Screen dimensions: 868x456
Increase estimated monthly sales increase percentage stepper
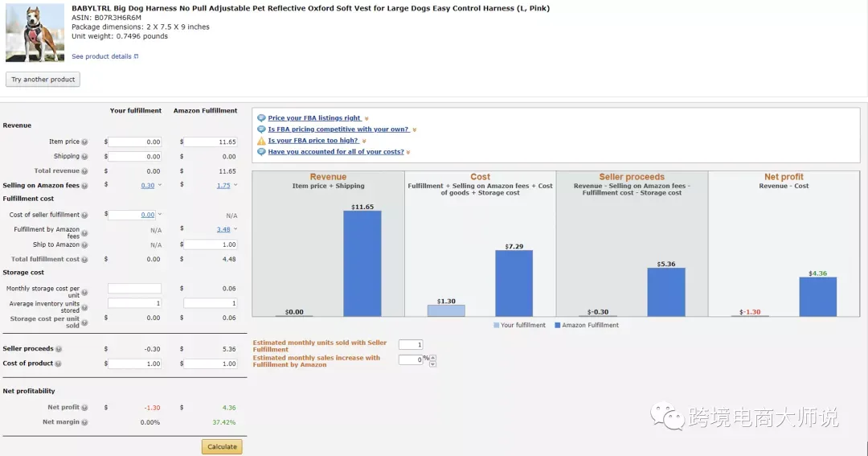pyautogui.click(x=433, y=357)
